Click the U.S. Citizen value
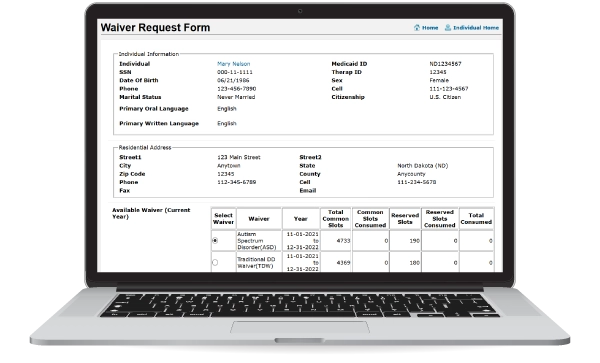This screenshot has width=600, height=363. pyautogui.click(x=445, y=97)
